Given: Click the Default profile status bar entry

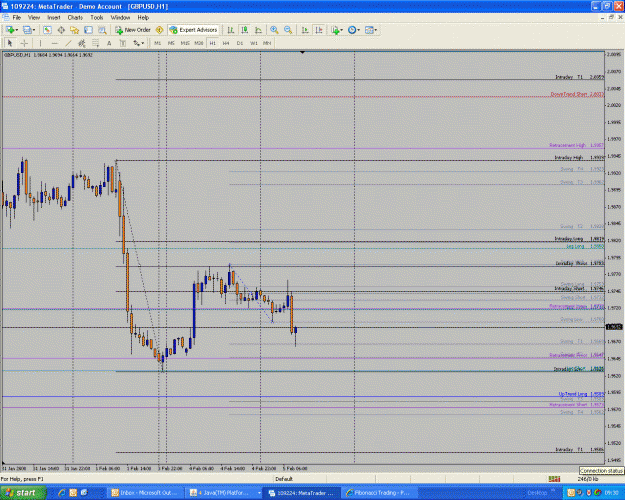Looking at the screenshot, I should (x=284, y=479).
